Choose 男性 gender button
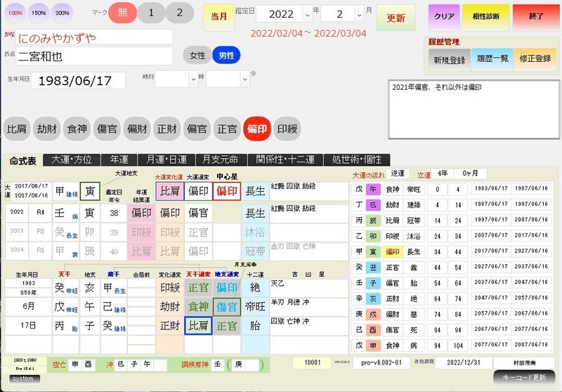The width and height of the screenshot is (562, 392). [226, 55]
